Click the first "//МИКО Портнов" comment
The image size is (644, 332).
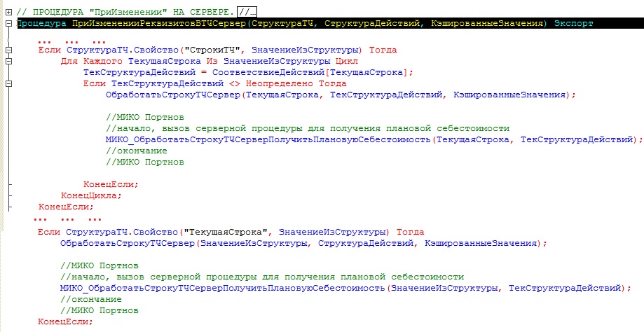pos(144,117)
